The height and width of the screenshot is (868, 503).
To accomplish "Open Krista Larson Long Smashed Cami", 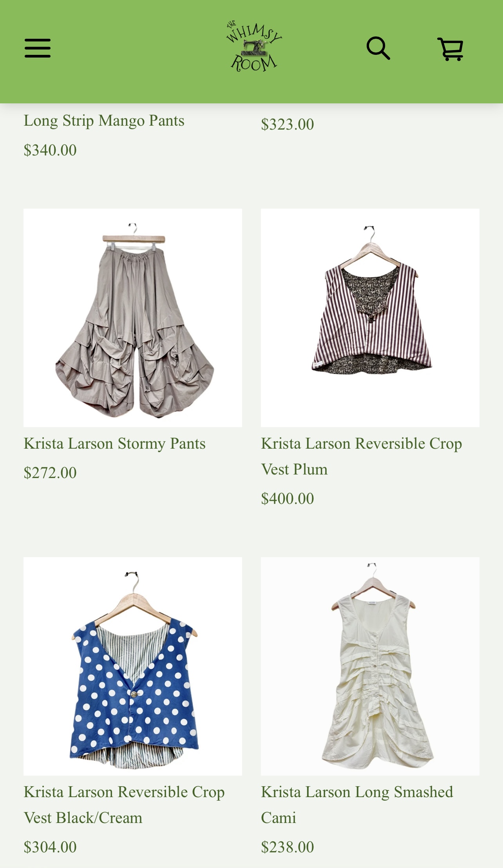I will point(357,805).
